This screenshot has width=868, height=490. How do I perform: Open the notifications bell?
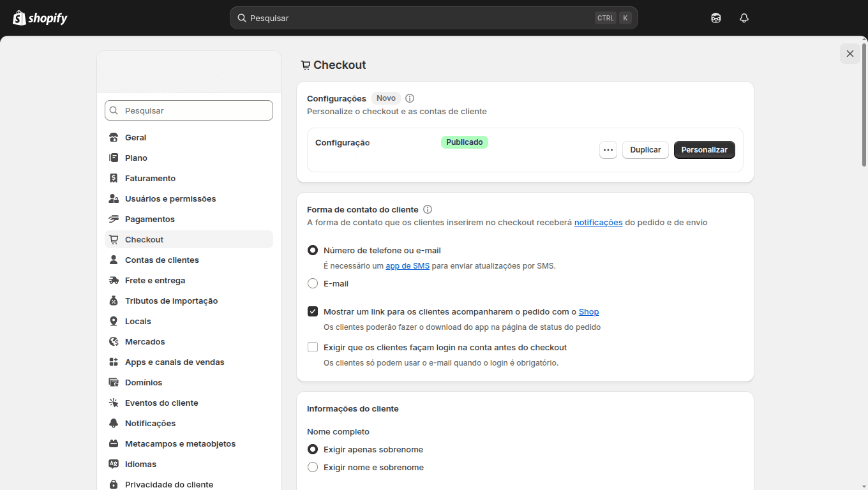pyautogui.click(x=744, y=18)
